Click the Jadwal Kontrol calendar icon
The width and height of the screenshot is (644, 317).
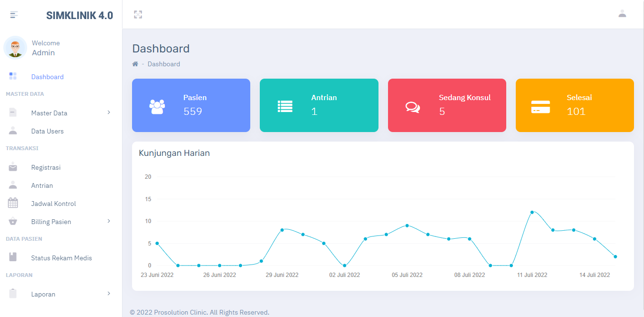13,204
